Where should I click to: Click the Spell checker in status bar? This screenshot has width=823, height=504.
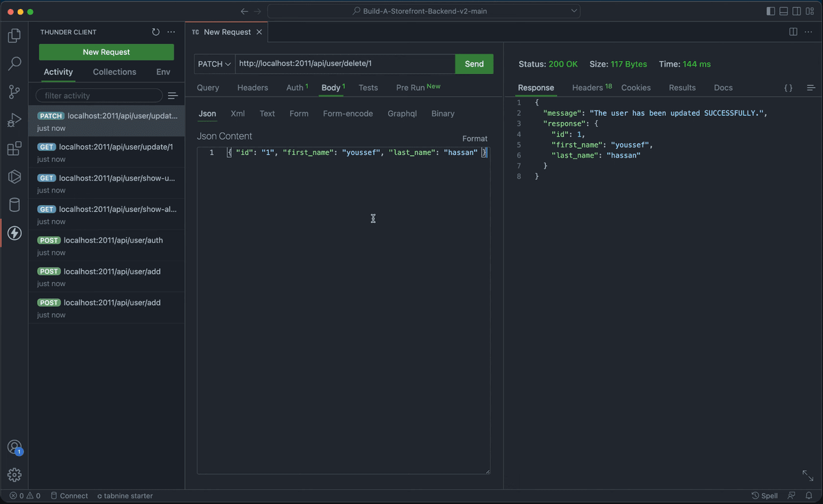(x=765, y=495)
